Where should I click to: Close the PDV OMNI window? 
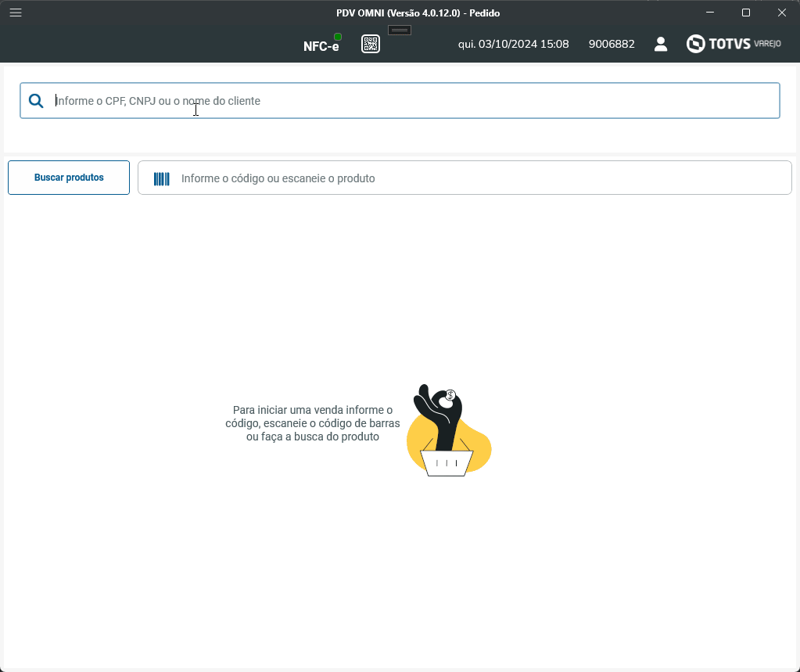tap(782, 13)
